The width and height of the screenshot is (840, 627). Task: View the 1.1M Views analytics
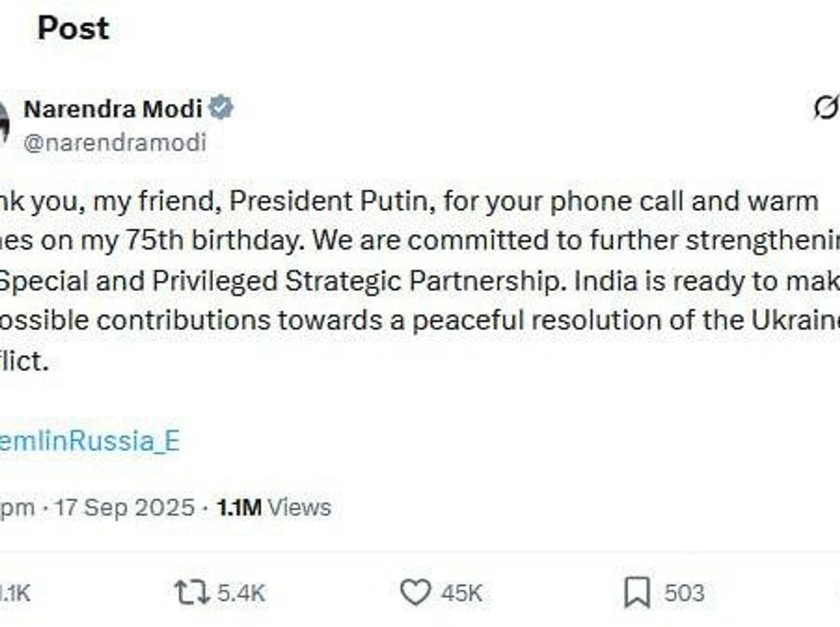tap(274, 507)
